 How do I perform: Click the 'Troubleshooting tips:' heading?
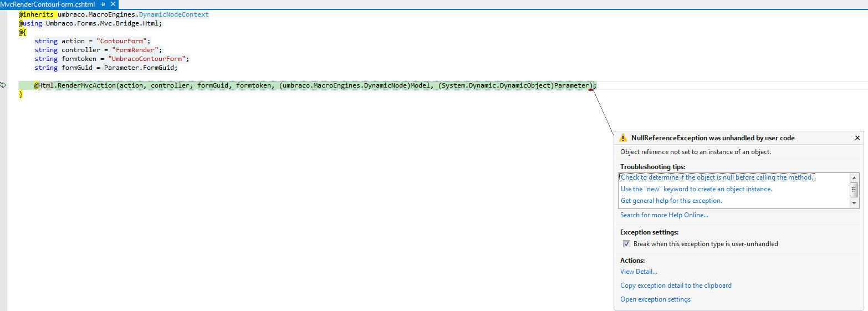click(x=653, y=167)
